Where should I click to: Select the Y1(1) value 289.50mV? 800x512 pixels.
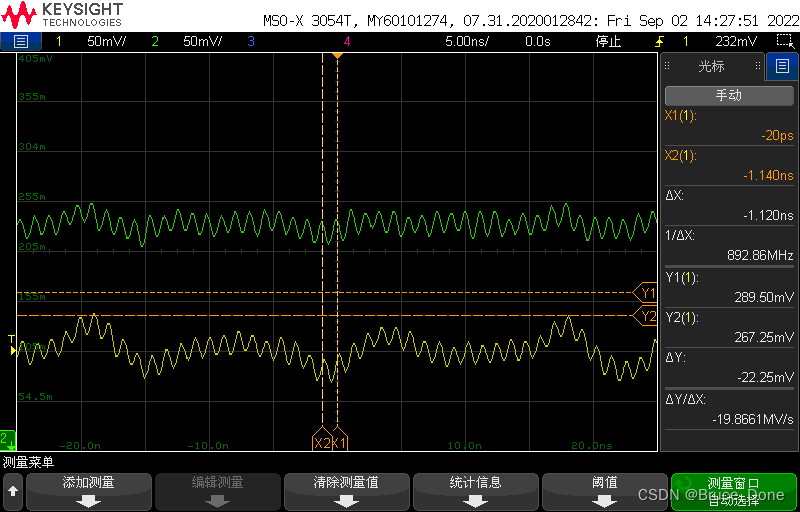click(x=763, y=297)
